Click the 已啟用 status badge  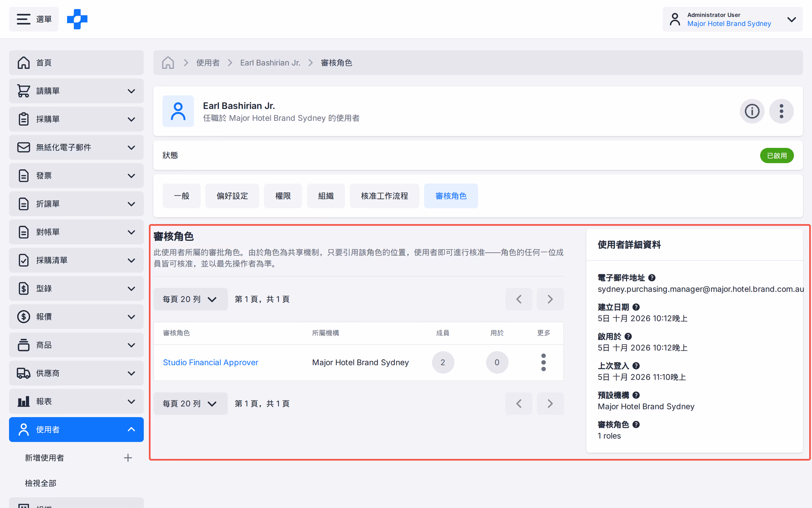(777, 156)
